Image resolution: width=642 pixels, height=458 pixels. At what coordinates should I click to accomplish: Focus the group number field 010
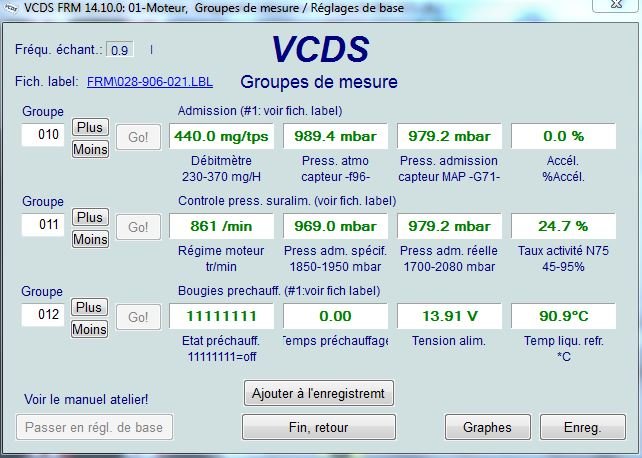pyautogui.click(x=43, y=134)
